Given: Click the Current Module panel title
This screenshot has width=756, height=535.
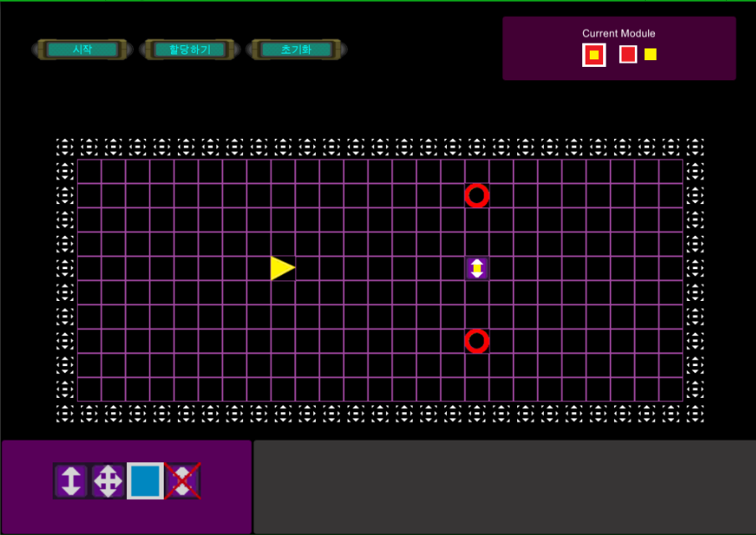Looking at the screenshot, I should 618,33.
